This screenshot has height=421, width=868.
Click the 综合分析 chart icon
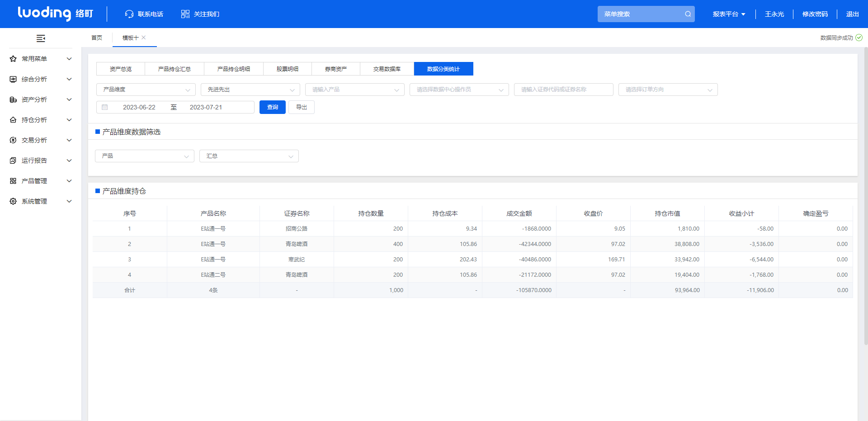click(13, 79)
